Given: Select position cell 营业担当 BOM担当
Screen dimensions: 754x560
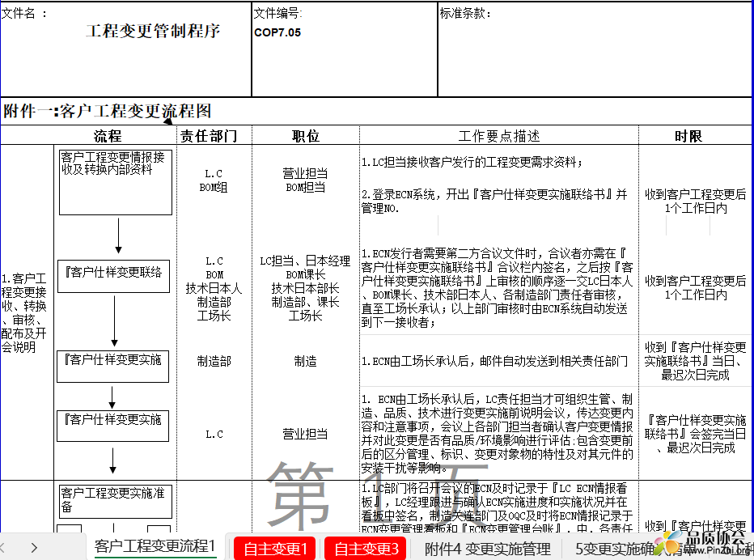Looking at the screenshot, I should (305, 180).
